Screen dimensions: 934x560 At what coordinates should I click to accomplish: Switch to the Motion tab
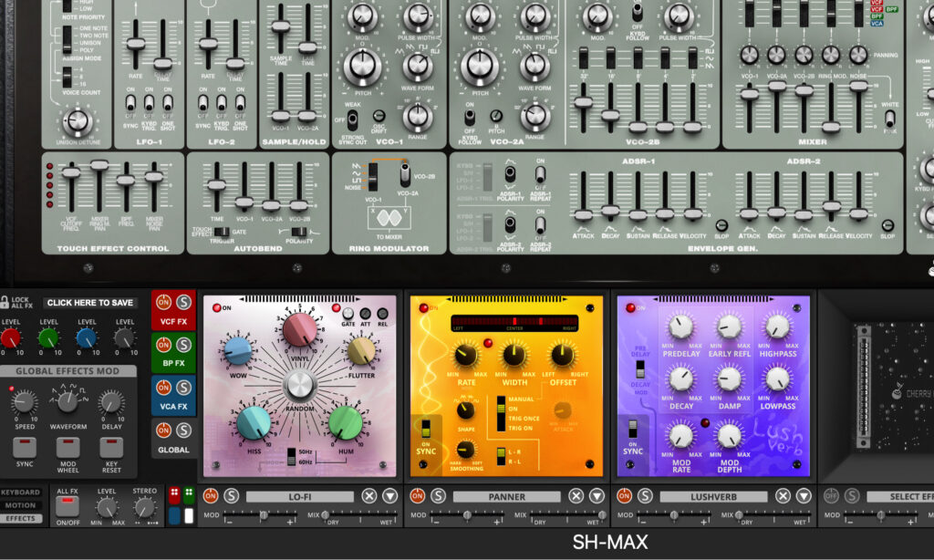pyautogui.click(x=20, y=505)
